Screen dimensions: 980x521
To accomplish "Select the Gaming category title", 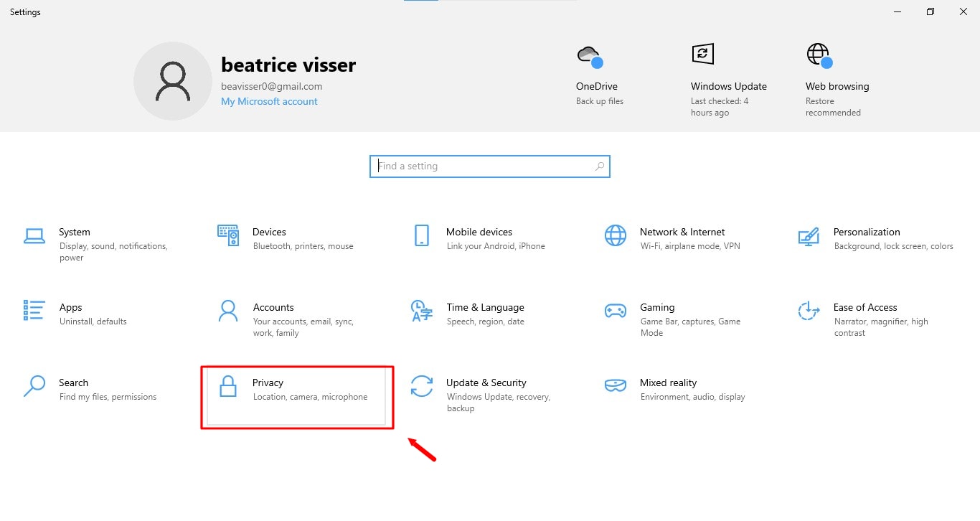I will [x=657, y=307].
